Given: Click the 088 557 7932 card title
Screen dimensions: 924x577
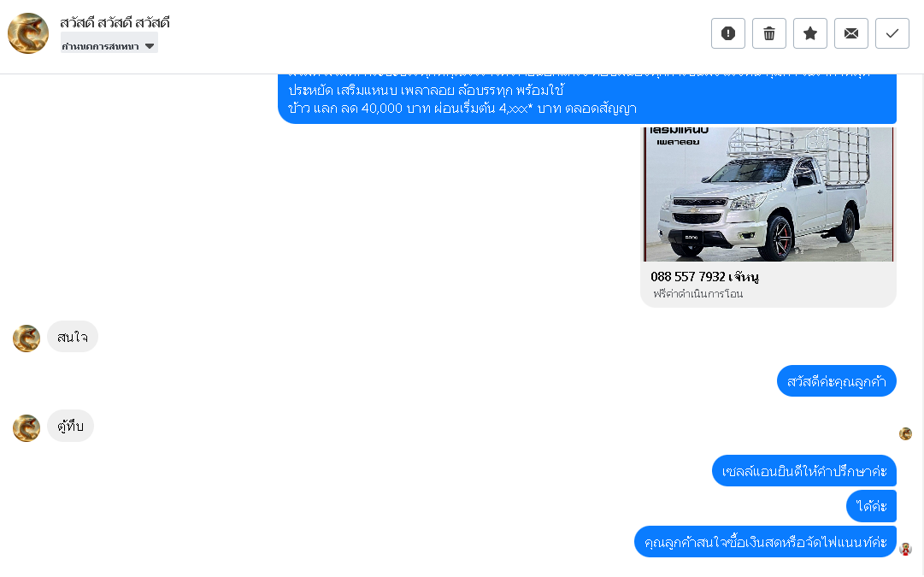Looking at the screenshot, I should [x=704, y=276].
